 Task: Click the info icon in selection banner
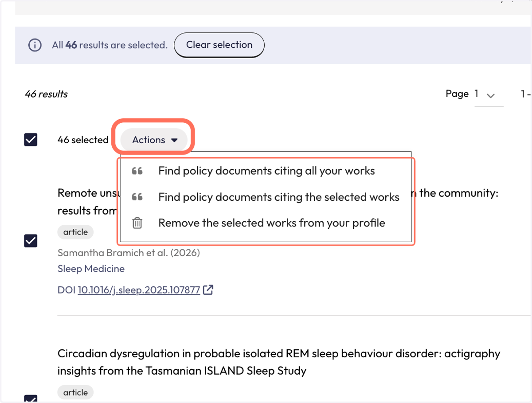(35, 45)
